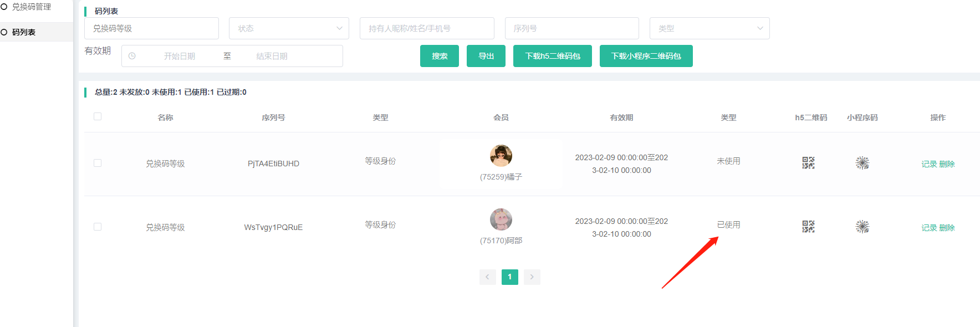Focus the 兑换码等级 name input field
Image resolution: width=980 pixels, height=327 pixels.
click(151, 28)
